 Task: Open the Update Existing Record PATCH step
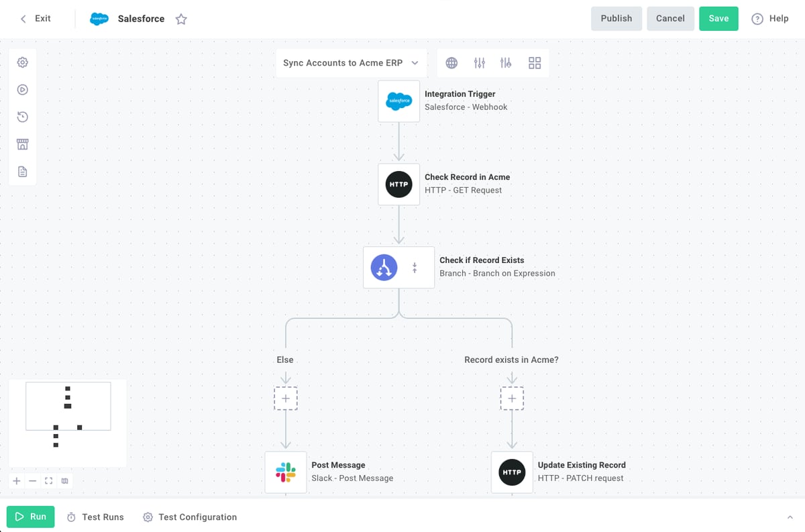pyautogui.click(x=512, y=472)
